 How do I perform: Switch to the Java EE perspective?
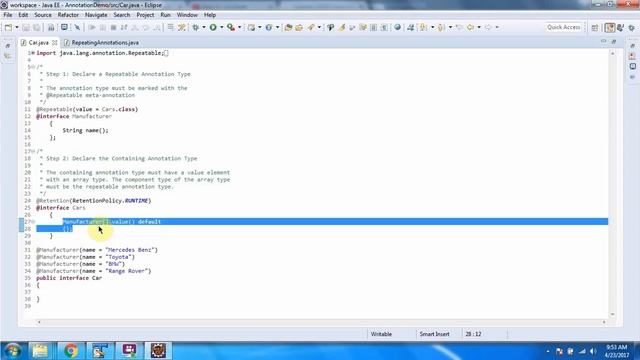click(610, 28)
